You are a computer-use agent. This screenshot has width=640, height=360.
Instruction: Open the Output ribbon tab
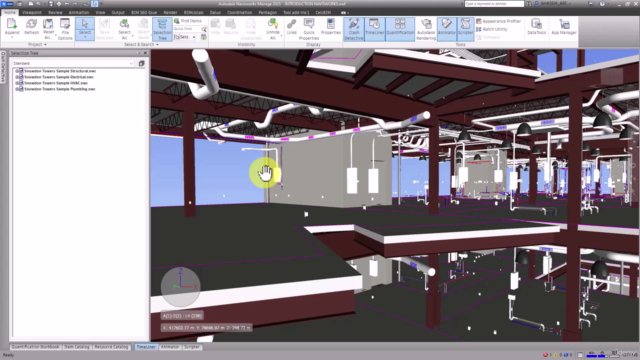[x=118, y=12]
